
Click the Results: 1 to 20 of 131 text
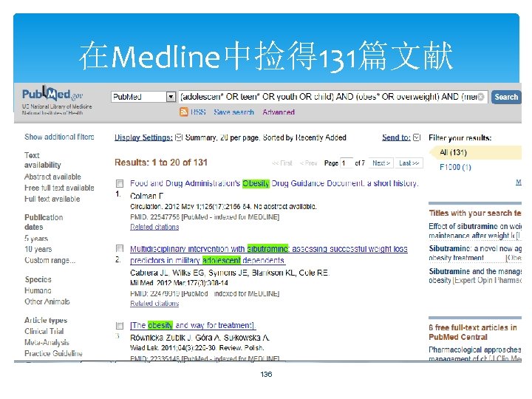(161, 163)
